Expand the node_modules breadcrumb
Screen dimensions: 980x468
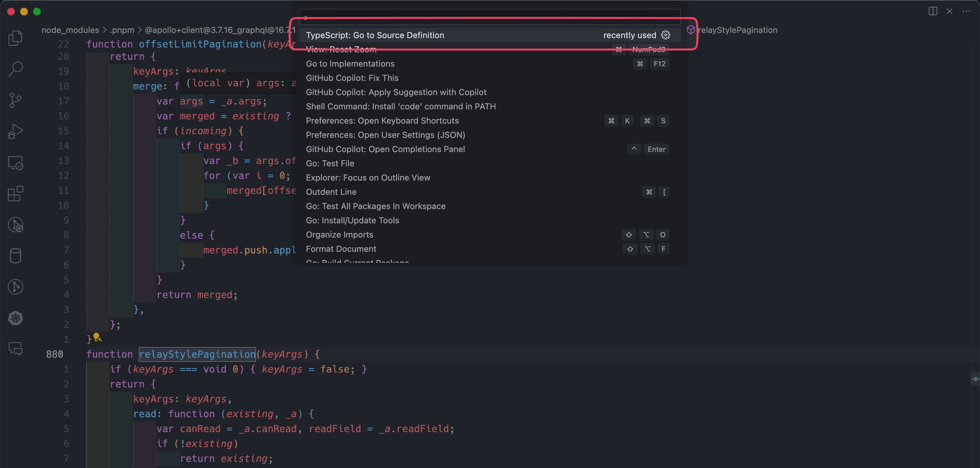70,30
